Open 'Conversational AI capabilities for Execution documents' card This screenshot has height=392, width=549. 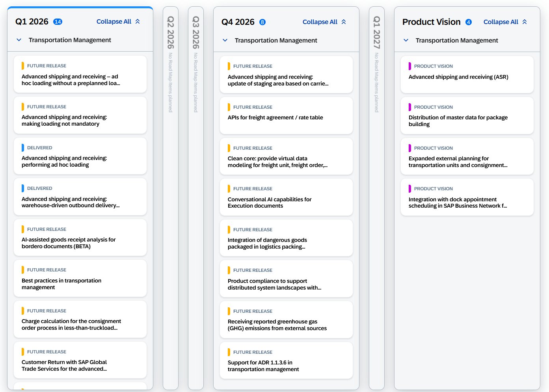click(286, 197)
